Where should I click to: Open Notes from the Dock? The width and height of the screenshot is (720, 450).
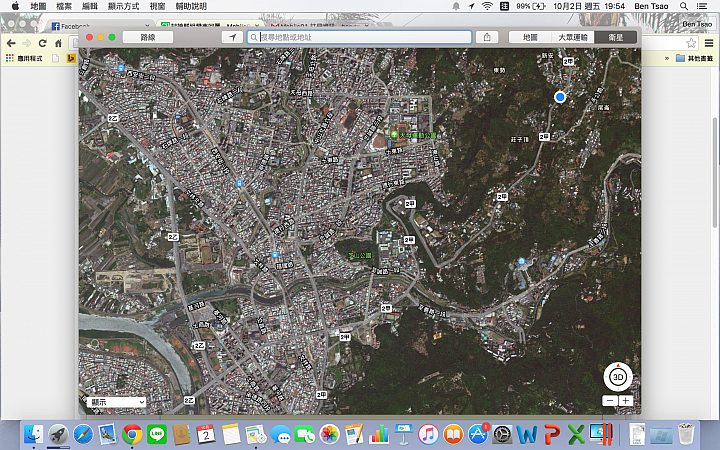tap(231, 434)
